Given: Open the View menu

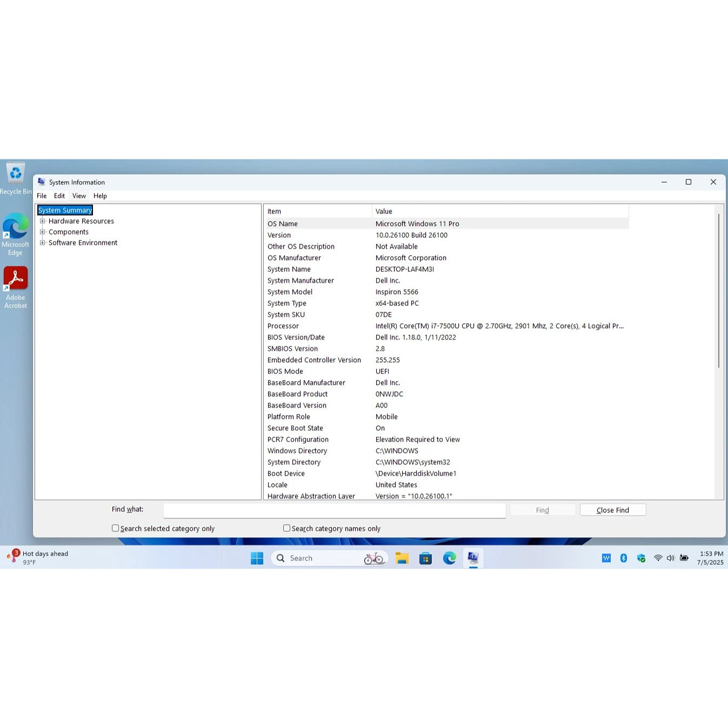Looking at the screenshot, I should point(79,196).
